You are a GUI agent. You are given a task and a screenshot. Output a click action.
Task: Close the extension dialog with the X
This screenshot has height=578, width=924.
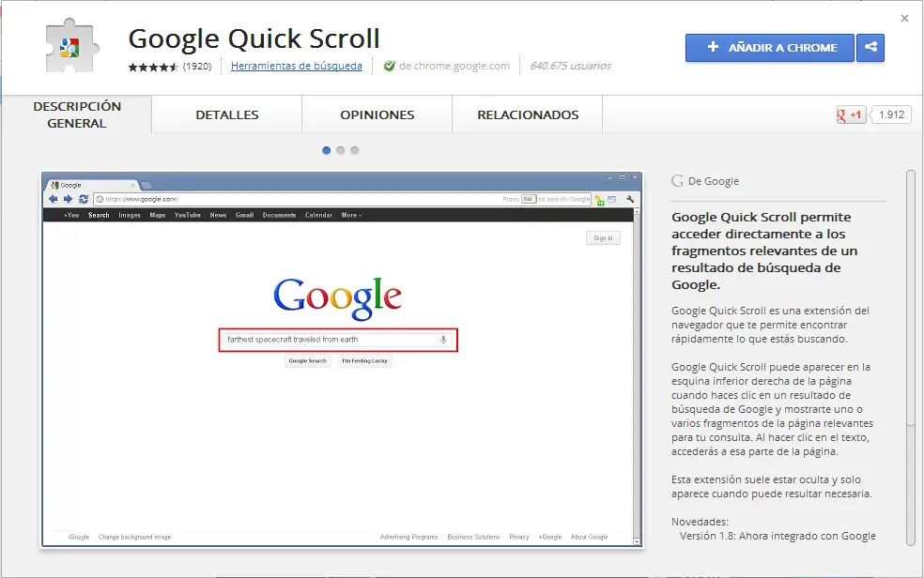click(x=904, y=19)
